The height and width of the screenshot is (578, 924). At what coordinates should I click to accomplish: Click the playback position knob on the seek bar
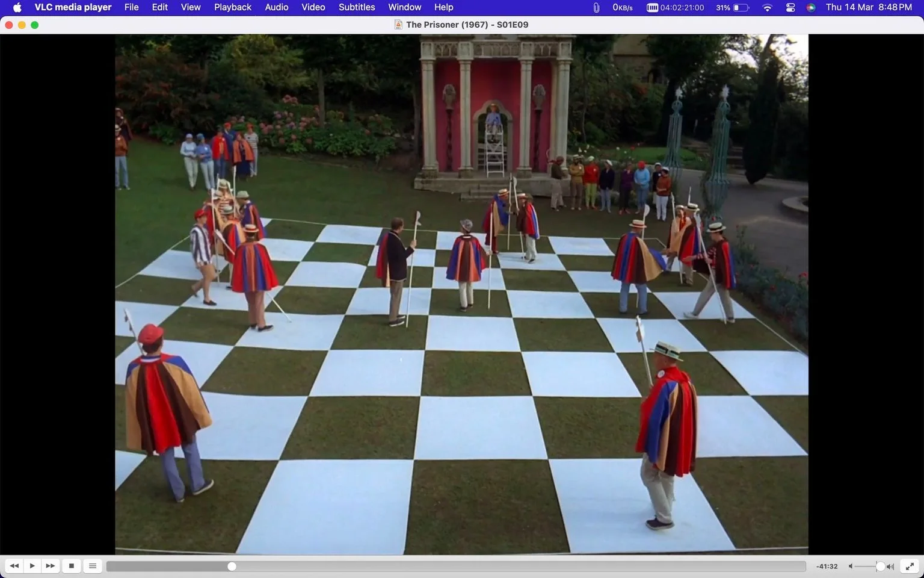pos(232,567)
